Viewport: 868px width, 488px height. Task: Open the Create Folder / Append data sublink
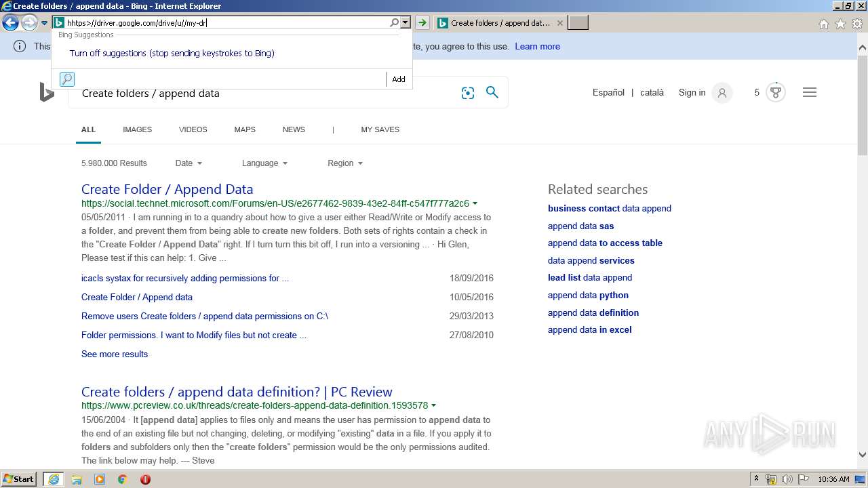coord(137,297)
